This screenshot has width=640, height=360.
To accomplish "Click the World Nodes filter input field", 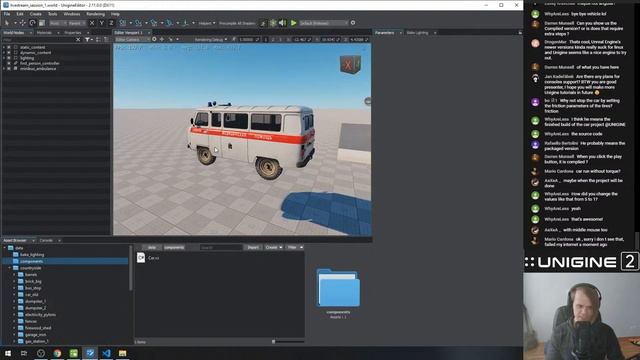I will click(38, 40).
